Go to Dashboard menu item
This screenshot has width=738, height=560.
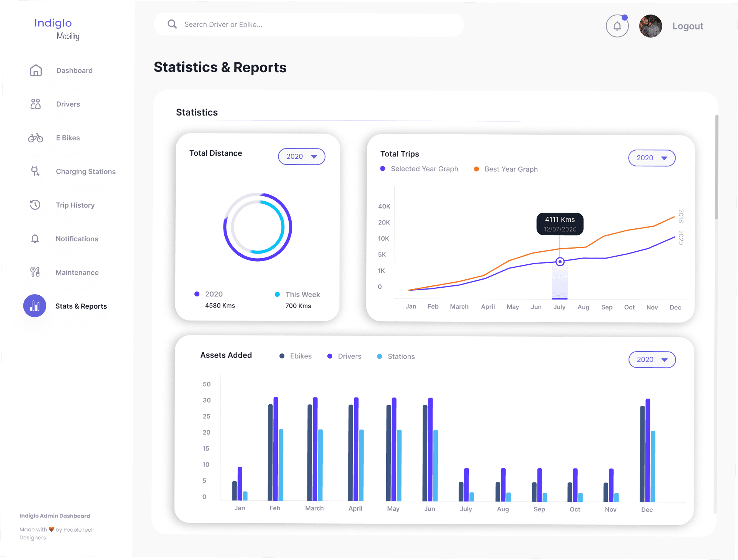pos(75,70)
